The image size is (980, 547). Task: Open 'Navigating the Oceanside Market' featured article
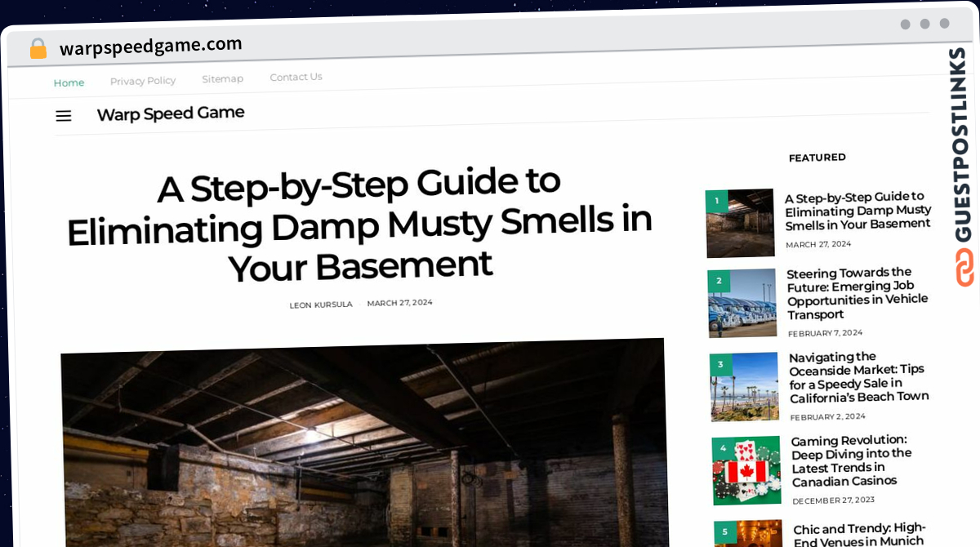point(859,377)
